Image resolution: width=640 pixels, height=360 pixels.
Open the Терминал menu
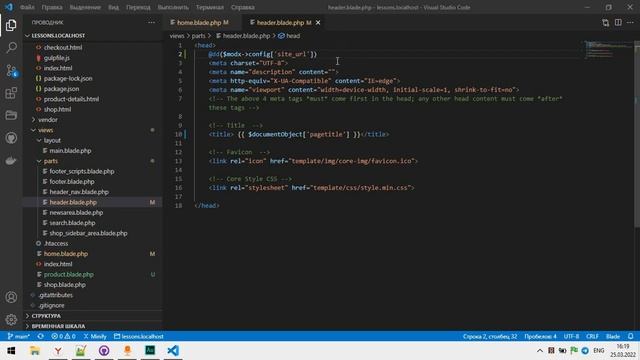210,7
